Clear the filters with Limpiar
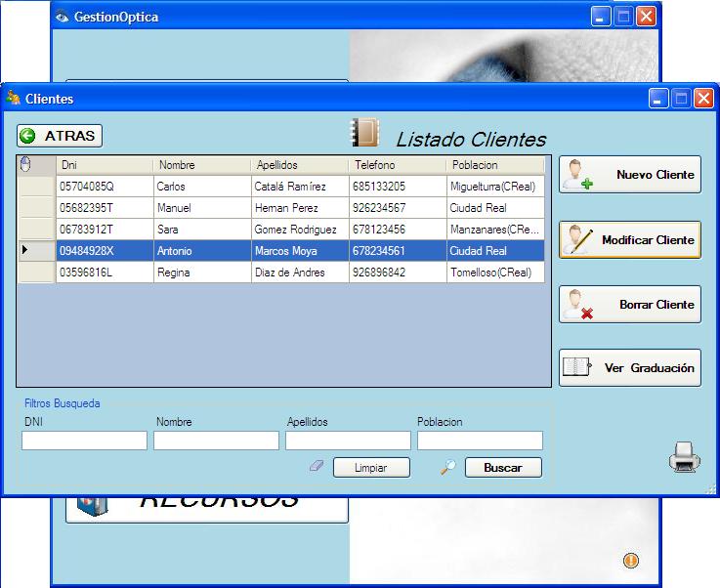720x588 pixels. point(371,468)
